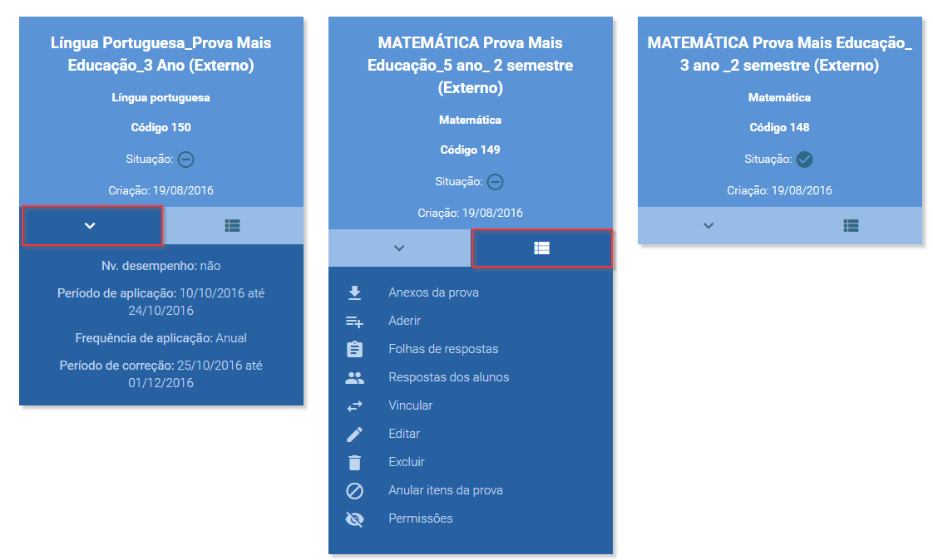Click title Língua Portuguesa_Prova Mais Educação_3 Ano
Viewport: 933px width, 560px height.
point(160,54)
